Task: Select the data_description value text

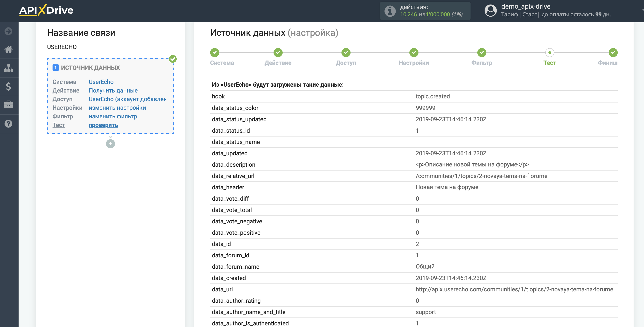Action: tap(472, 164)
